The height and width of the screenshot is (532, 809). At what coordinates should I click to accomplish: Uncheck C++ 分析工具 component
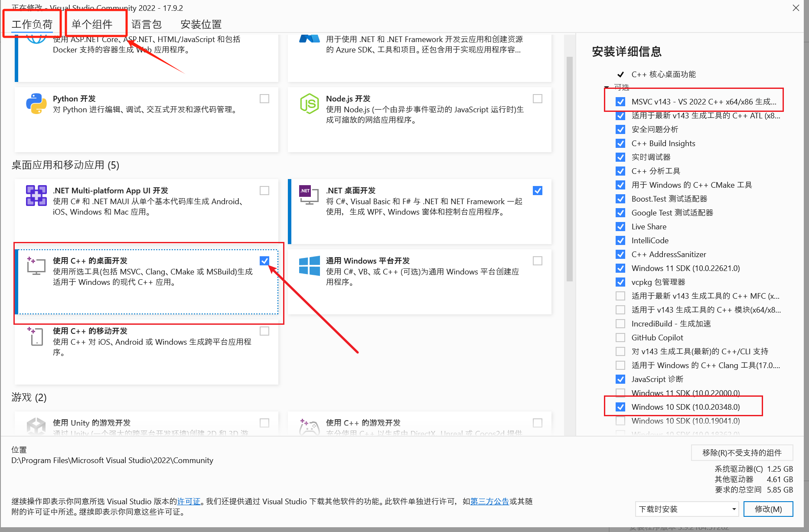620,171
